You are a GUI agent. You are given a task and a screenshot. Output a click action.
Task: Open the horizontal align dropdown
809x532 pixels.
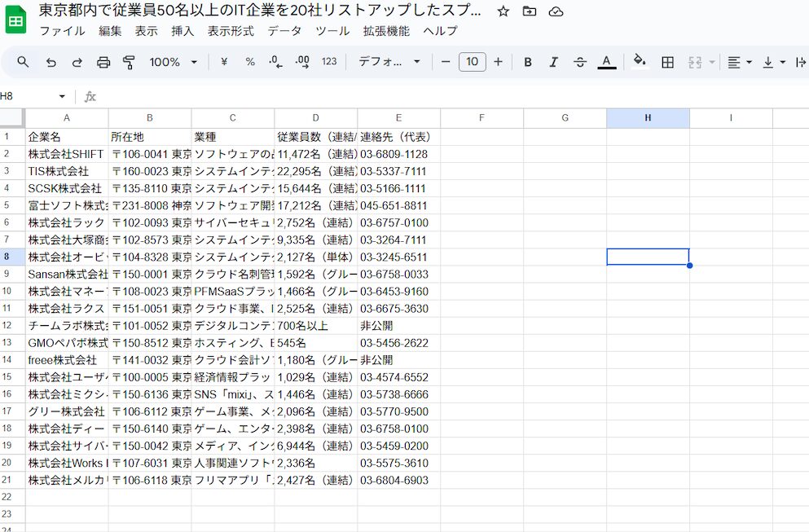pos(740,63)
